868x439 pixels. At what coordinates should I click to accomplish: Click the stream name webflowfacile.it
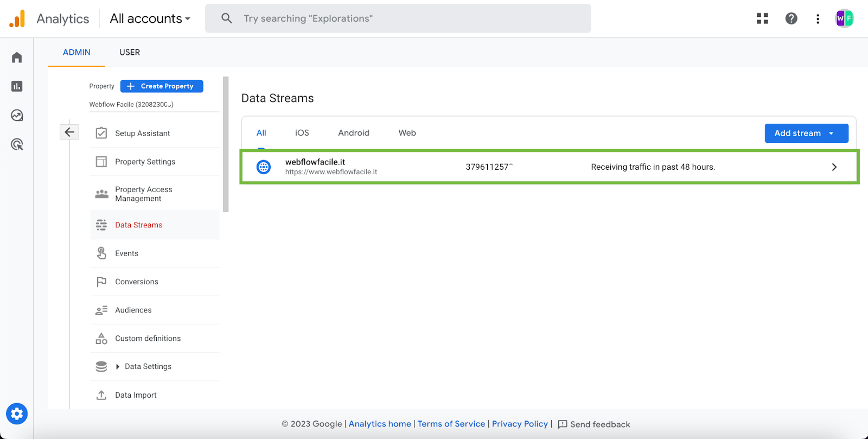(315, 162)
